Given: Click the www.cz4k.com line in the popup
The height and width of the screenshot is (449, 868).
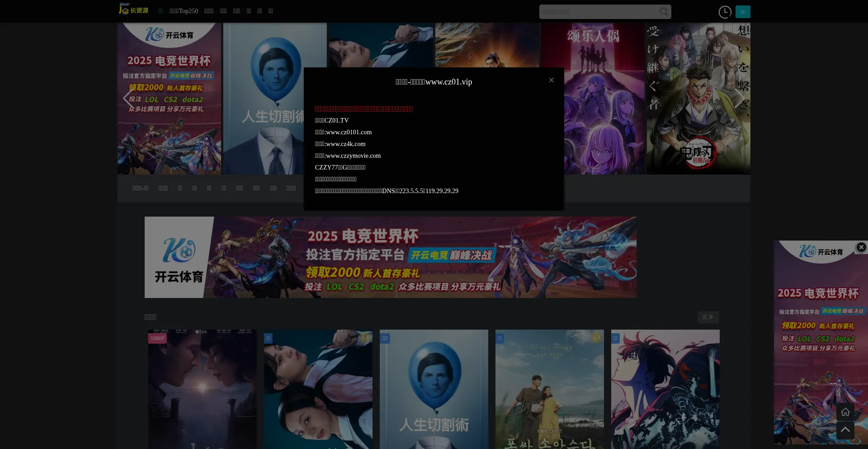Looking at the screenshot, I should click(x=340, y=144).
